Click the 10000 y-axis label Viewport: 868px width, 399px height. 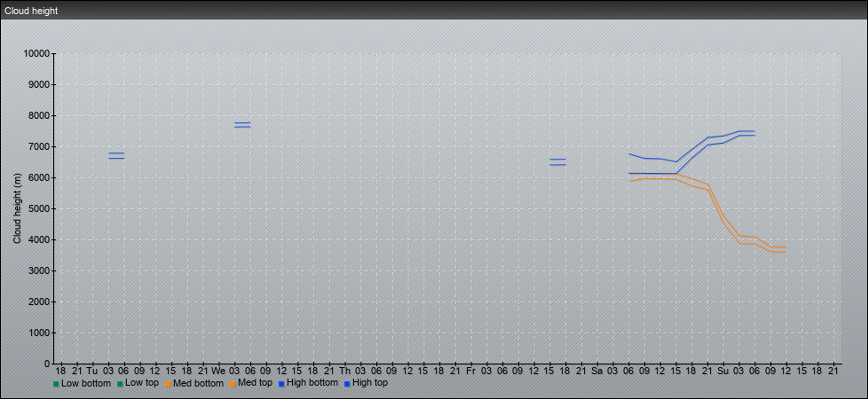point(36,54)
